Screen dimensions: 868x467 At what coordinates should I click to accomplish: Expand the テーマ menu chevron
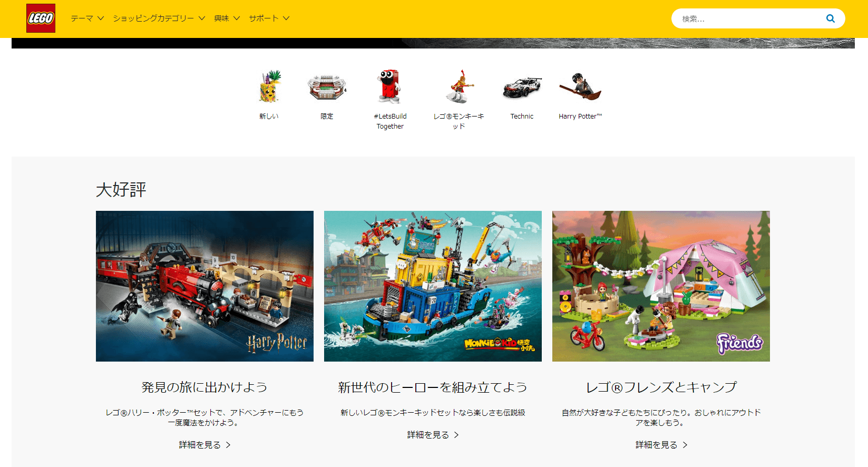101,18
